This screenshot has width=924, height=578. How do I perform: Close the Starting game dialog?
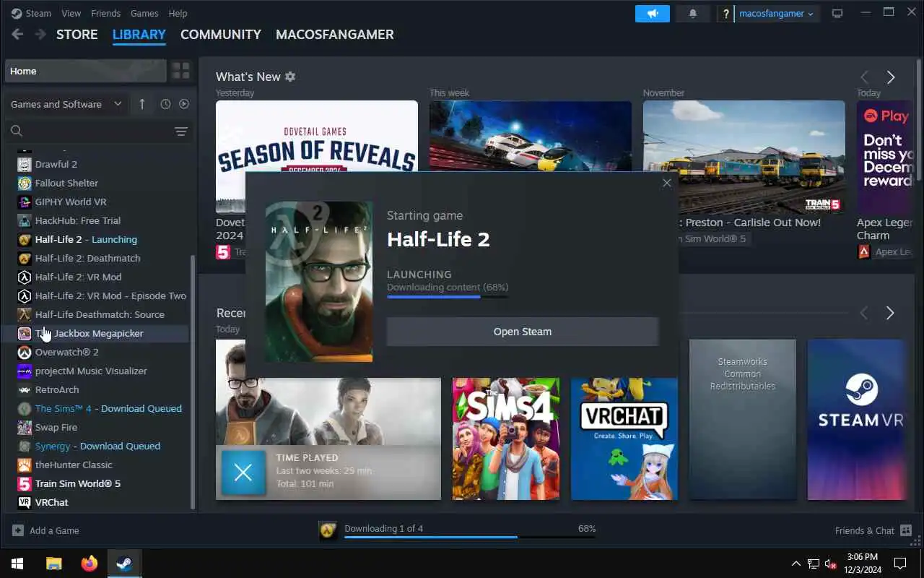667,183
